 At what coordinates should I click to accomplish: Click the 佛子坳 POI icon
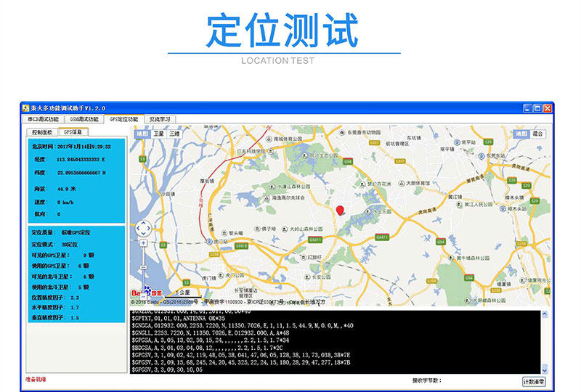click(x=257, y=229)
